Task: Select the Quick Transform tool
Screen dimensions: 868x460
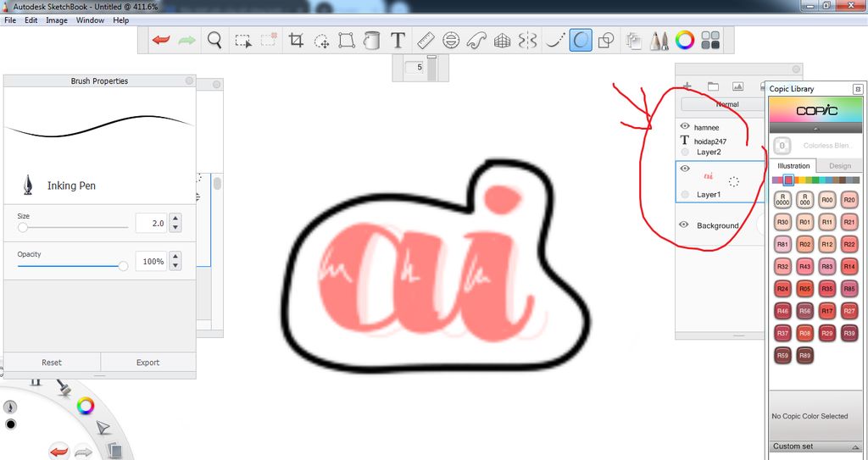Action: (321, 41)
